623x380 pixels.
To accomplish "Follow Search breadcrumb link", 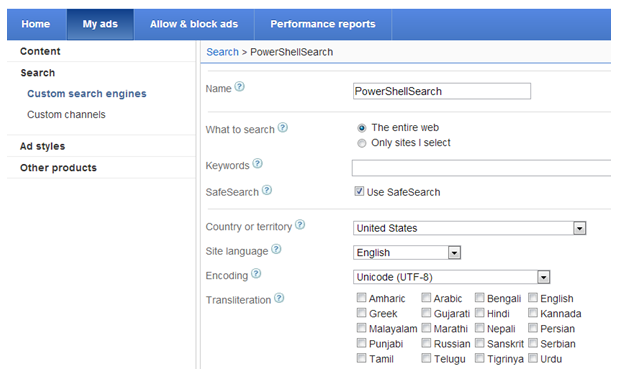I will point(222,52).
